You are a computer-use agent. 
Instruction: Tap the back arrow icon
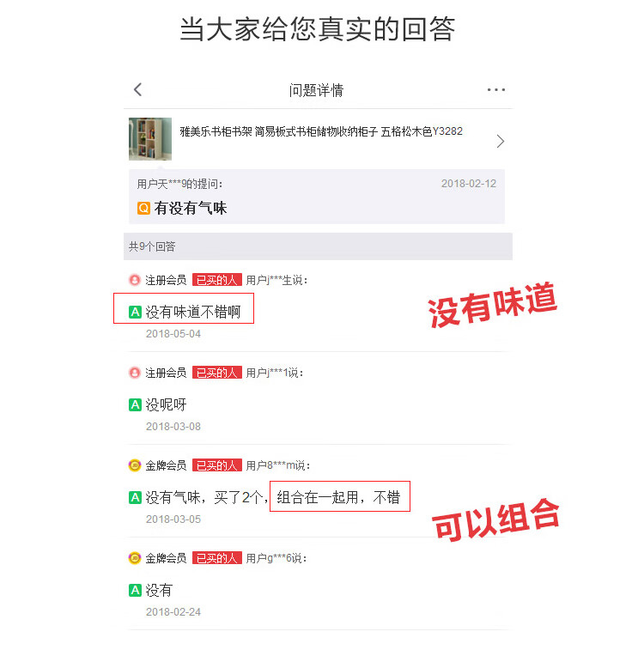tap(137, 89)
